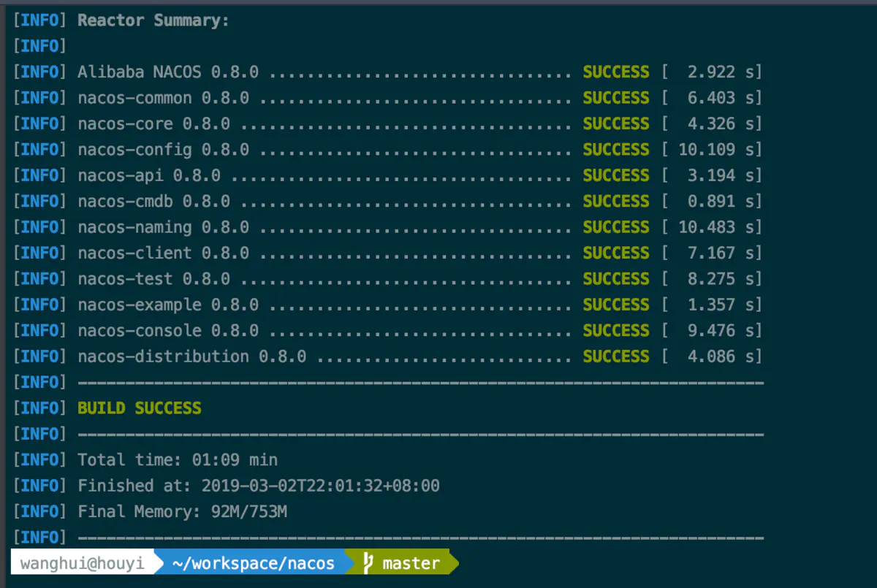877x588 pixels.
Task: Click SUCCESS status on the nacos-distribution row
Action: tap(616, 356)
